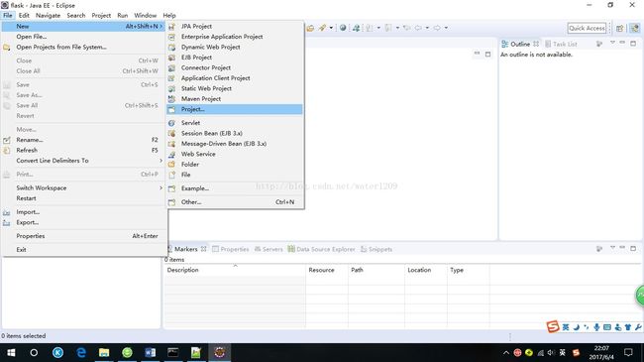Choose Enterprise Application Project
The height and width of the screenshot is (362, 644).
(235, 37)
